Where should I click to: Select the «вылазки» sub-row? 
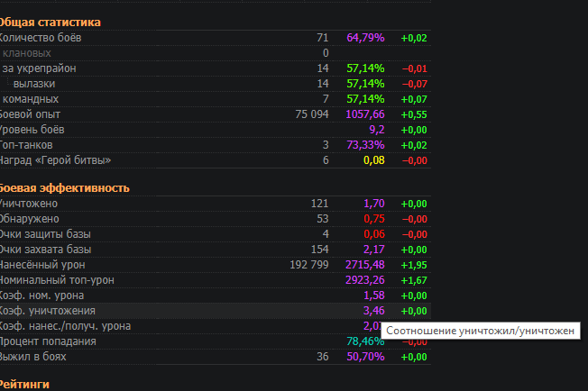[x=33, y=84]
